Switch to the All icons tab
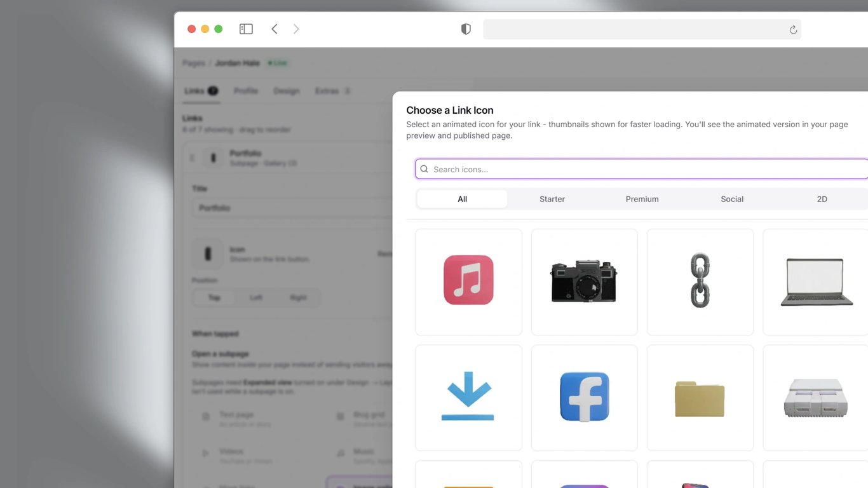The image size is (868, 488). (x=462, y=199)
